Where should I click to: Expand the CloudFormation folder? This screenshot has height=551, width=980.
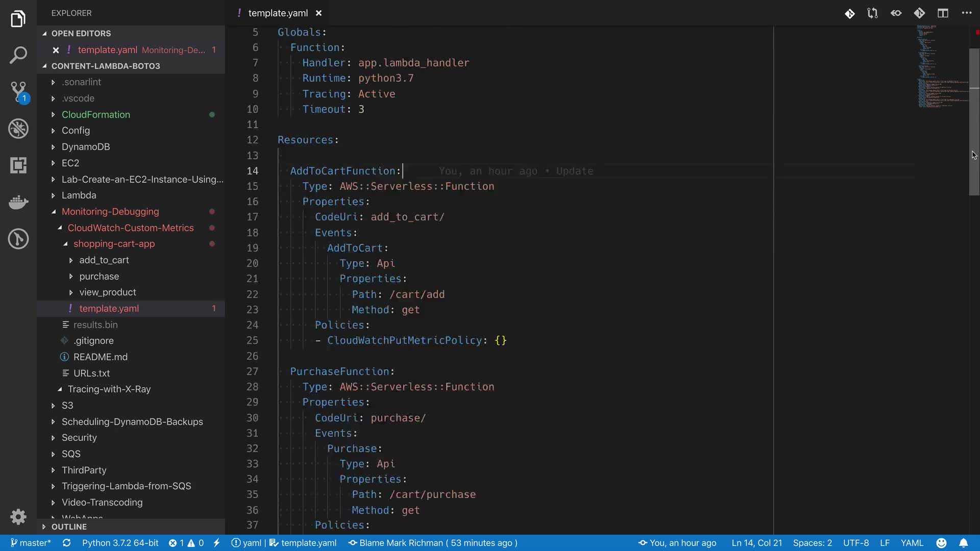tap(95, 114)
